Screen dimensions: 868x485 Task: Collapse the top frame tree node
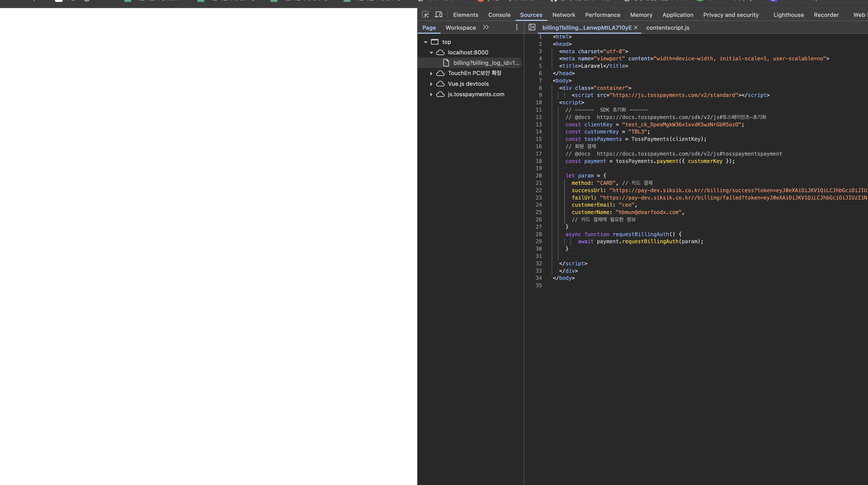[425, 42]
